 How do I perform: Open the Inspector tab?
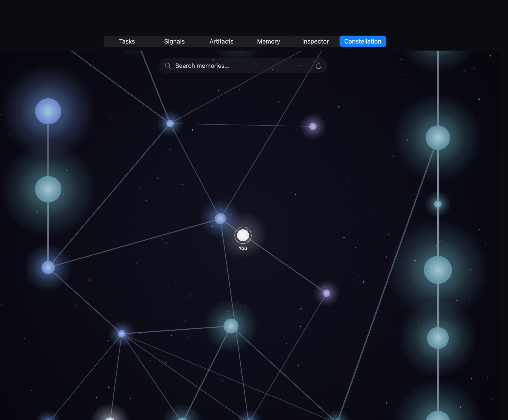point(315,41)
